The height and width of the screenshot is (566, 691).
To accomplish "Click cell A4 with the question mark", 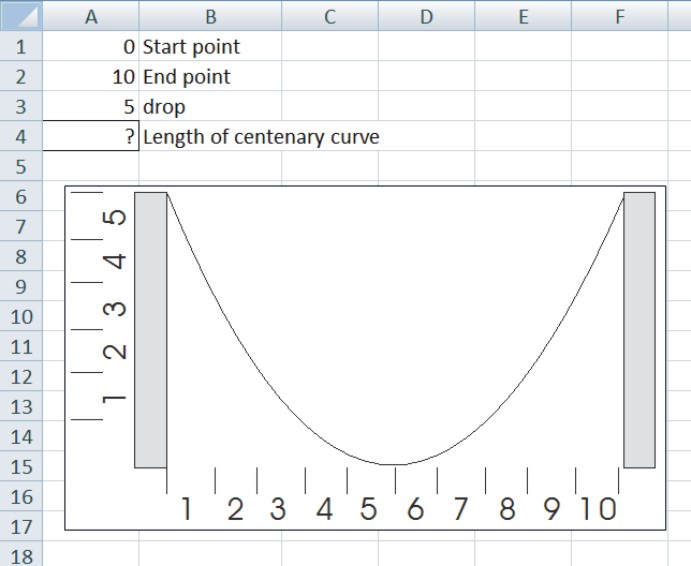I will click(91, 136).
